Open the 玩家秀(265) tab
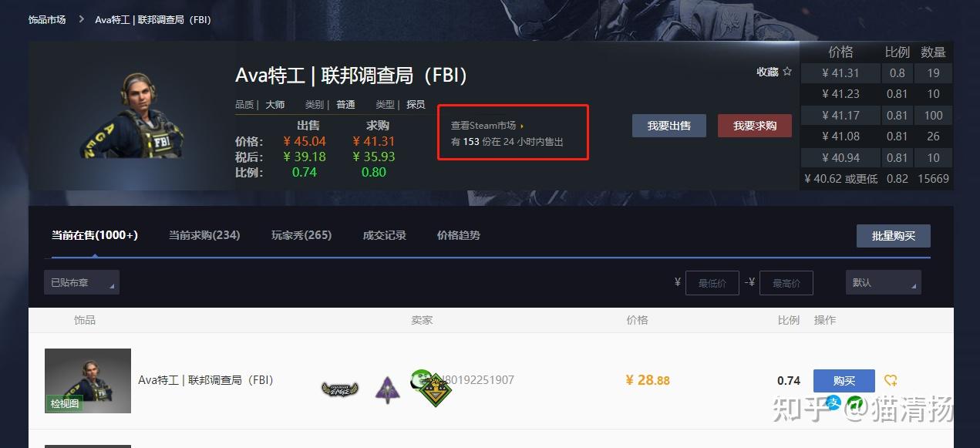The width and height of the screenshot is (980, 448). [301, 235]
